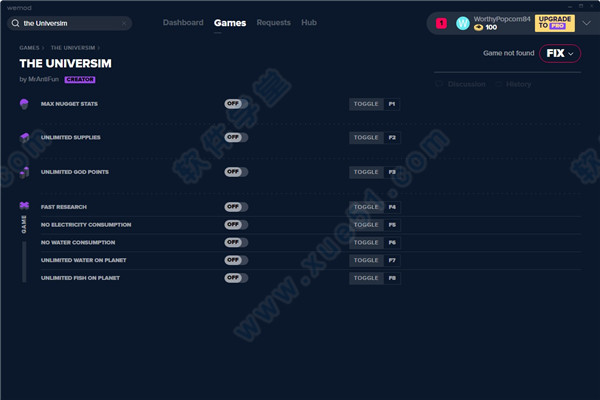Enable Unlimited Water On Planet switch
The height and width of the screenshot is (400, 600).
click(x=236, y=260)
